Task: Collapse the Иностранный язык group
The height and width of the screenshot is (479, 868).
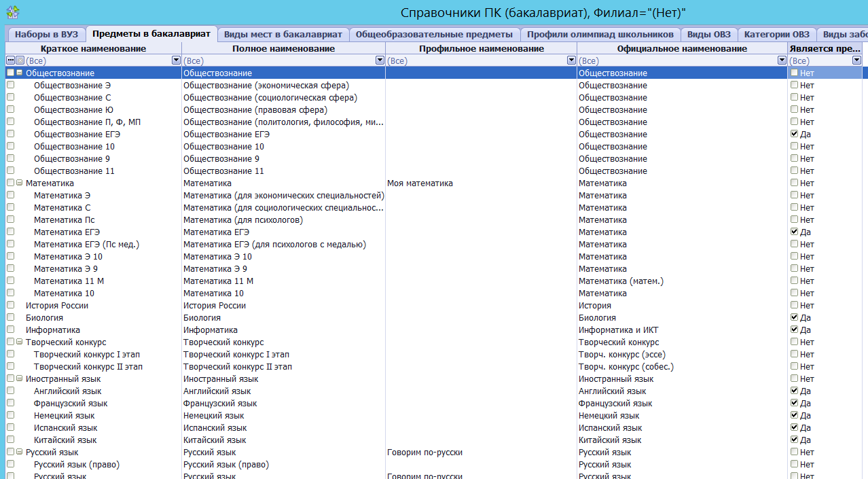Action: point(20,378)
